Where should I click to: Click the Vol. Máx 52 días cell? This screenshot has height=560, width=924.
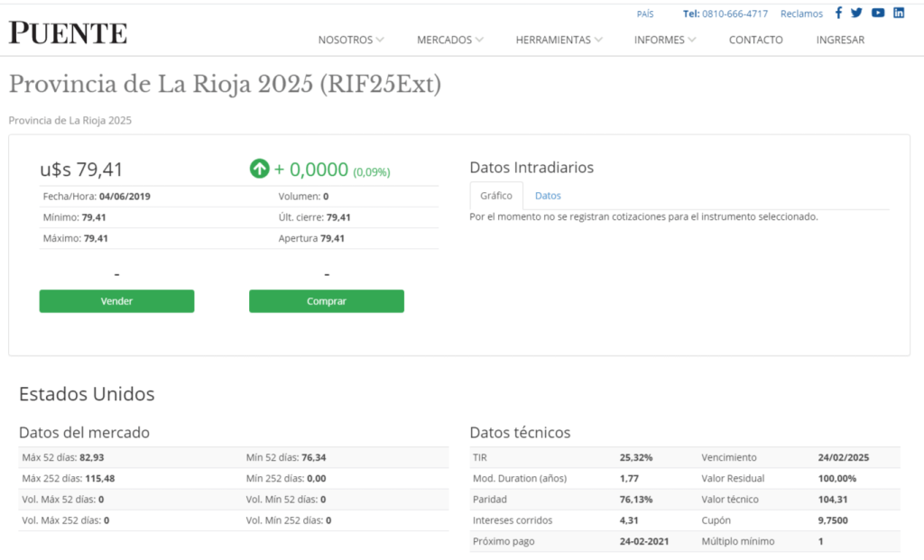[63, 500]
